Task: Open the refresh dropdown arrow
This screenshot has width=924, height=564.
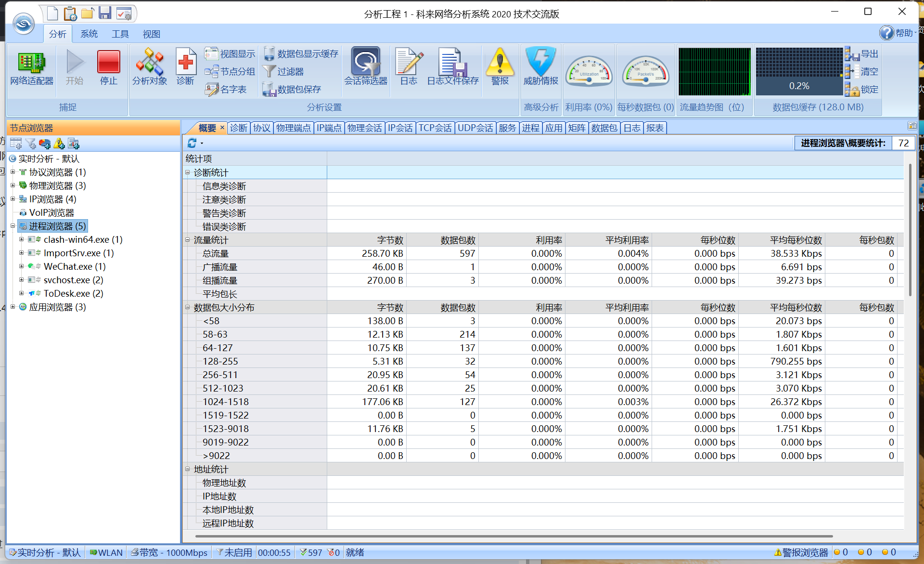Action: tap(202, 143)
